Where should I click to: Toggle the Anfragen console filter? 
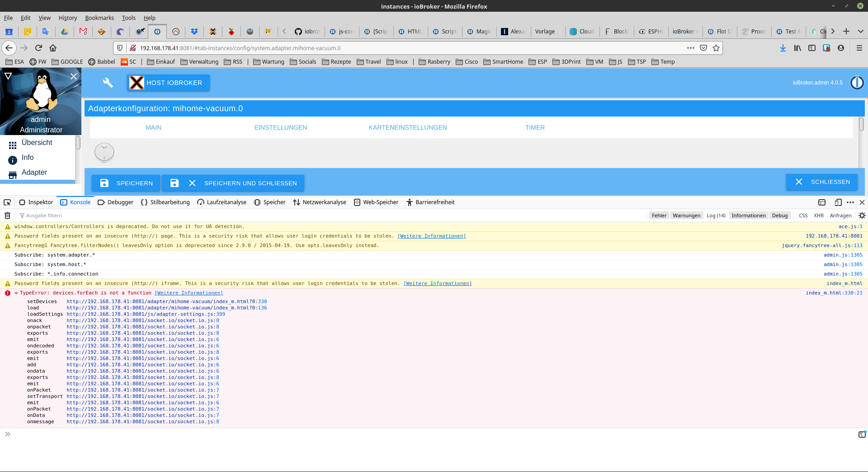pyautogui.click(x=841, y=215)
